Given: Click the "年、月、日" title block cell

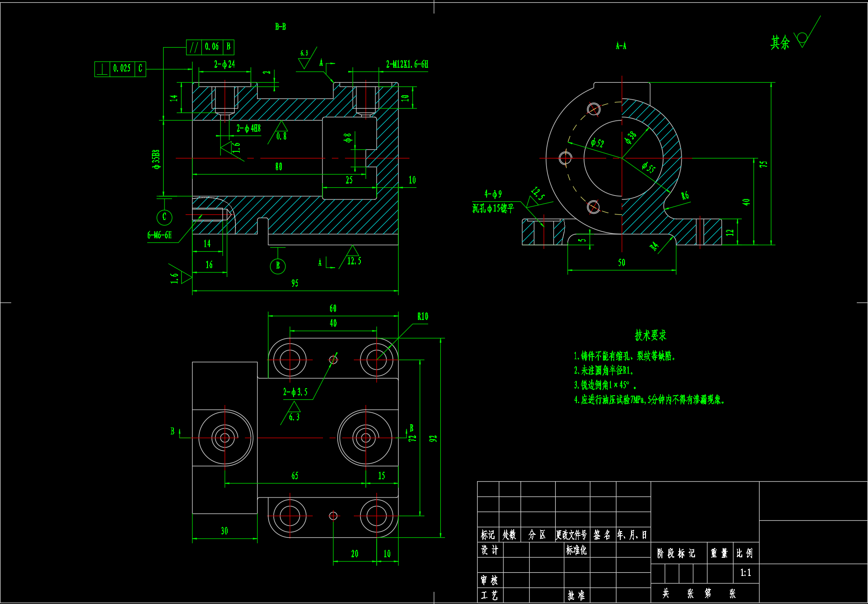Looking at the screenshot, I should pos(632,535).
